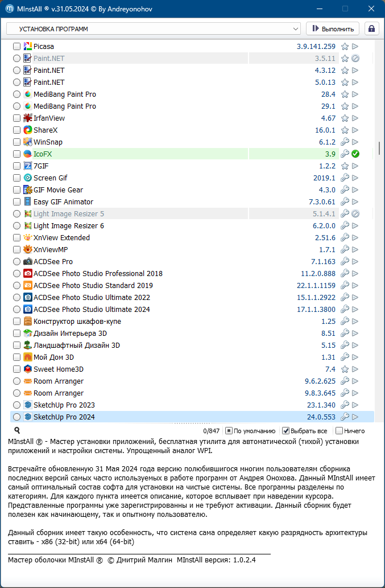
Task: Click ACDSee Photo Studio Professional 2018 entry
Action: click(98, 273)
